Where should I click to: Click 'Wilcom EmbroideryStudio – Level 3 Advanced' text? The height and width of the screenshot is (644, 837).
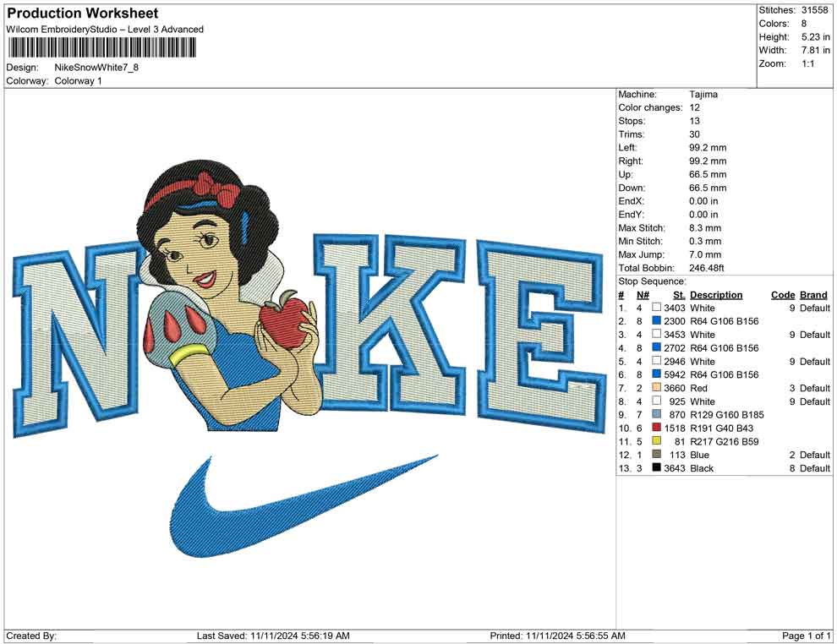(105, 30)
